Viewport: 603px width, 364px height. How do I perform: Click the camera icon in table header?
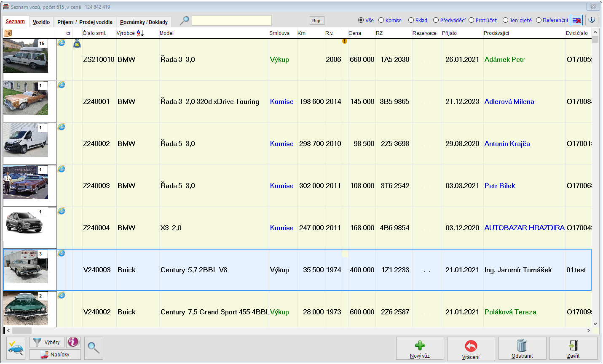8,33
